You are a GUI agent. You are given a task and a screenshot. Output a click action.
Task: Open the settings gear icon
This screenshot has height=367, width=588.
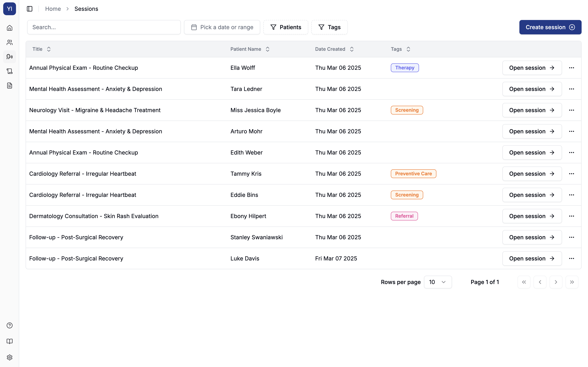[x=9, y=357]
